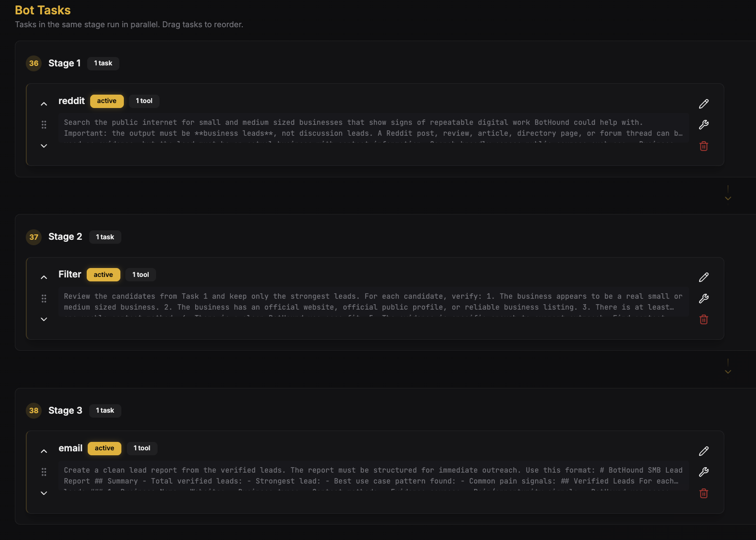Edit the email task with pencil icon
Viewport: 756px width, 540px height.
[x=703, y=451]
